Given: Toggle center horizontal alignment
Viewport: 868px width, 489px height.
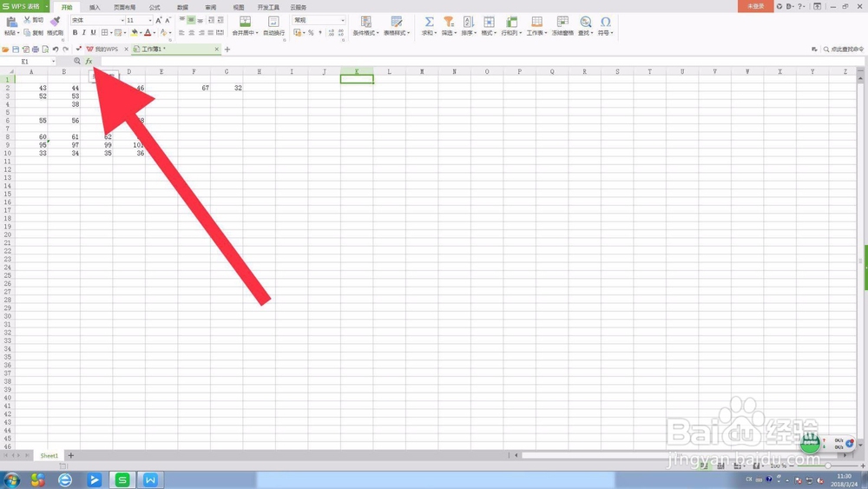Looking at the screenshot, I should coord(191,33).
